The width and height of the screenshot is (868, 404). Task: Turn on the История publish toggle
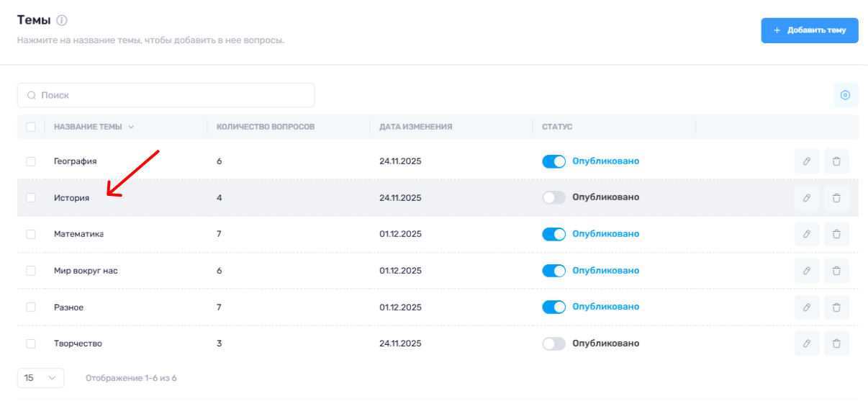click(554, 197)
